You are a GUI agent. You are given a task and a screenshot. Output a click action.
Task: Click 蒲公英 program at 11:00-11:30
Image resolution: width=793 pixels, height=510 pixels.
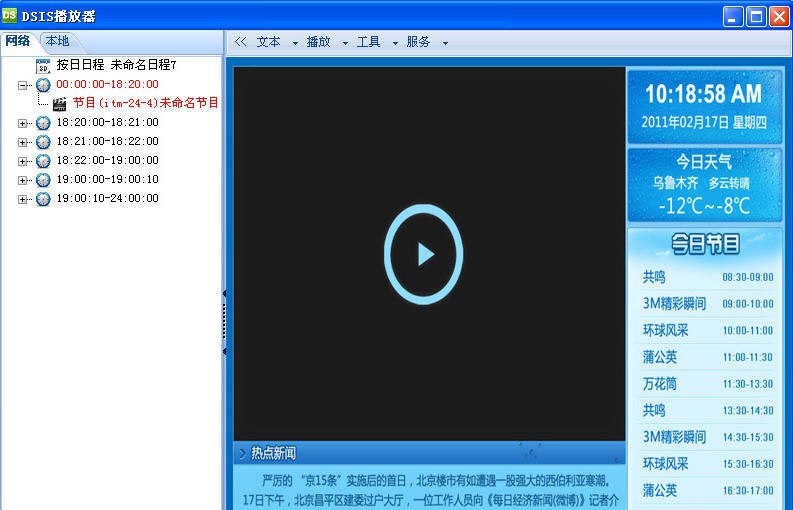point(707,357)
